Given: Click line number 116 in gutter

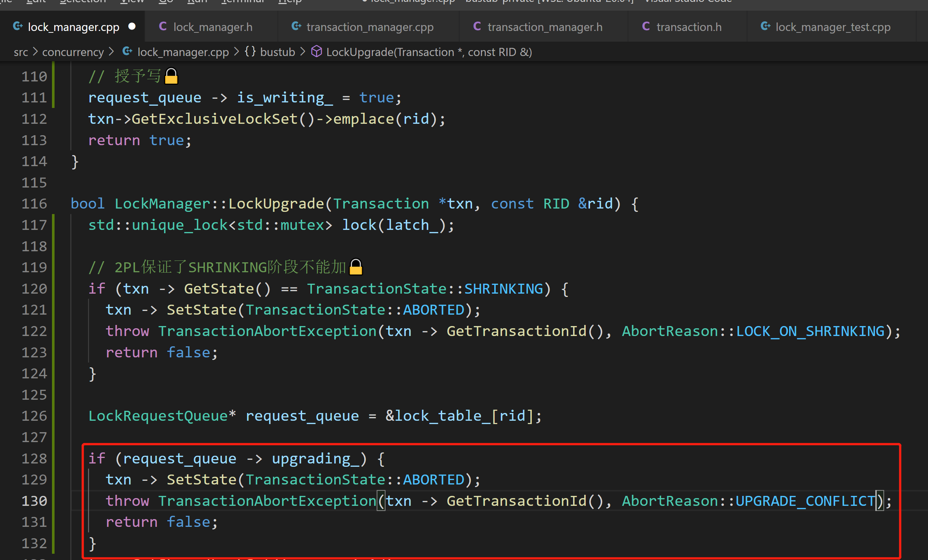Looking at the screenshot, I should click(34, 204).
